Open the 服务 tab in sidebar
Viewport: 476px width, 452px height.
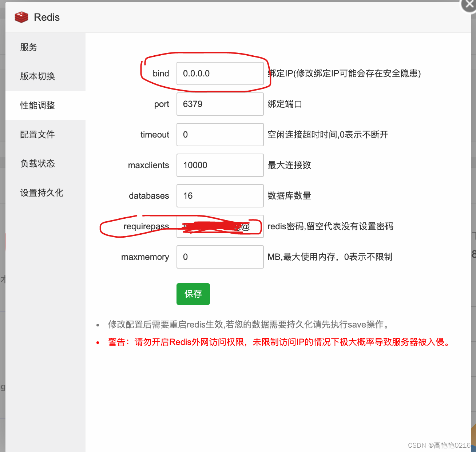[45, 47]
